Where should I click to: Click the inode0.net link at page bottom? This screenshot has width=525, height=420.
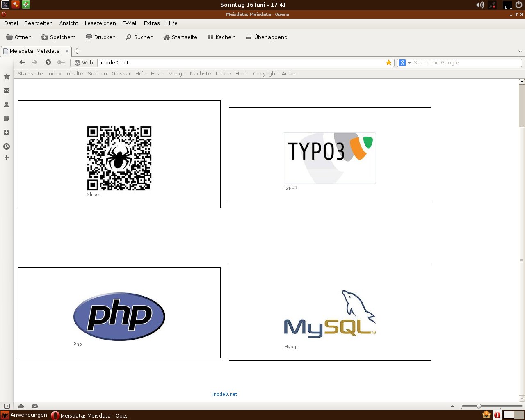pos(225,394)
